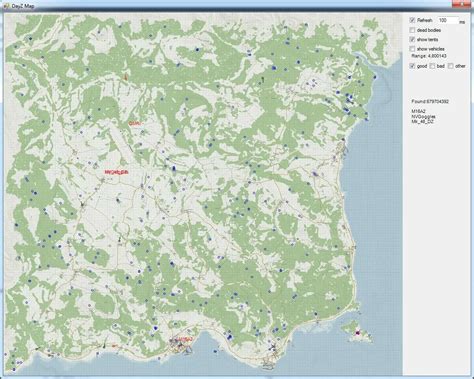Click the Range value text
474x379 pixels.
pos(429,56)
